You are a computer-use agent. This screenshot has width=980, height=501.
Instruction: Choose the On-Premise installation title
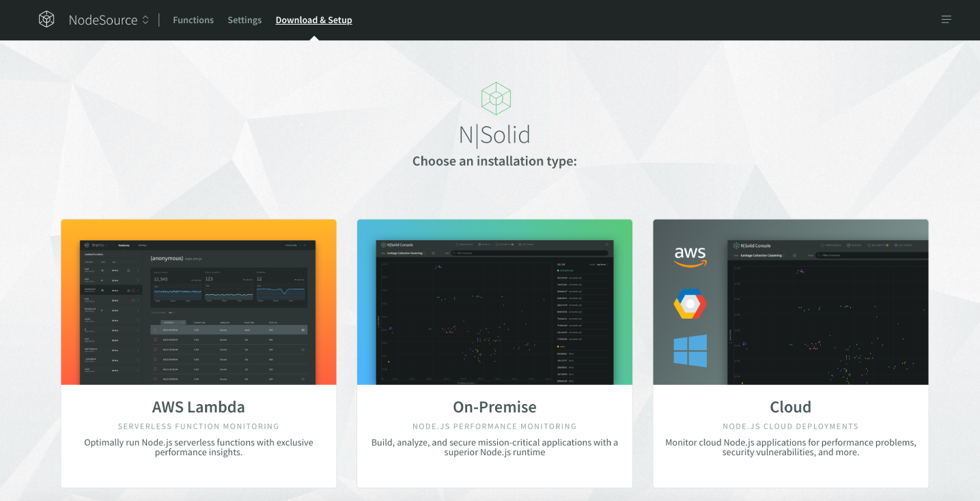pyautogui.click(x=494, y=407)
